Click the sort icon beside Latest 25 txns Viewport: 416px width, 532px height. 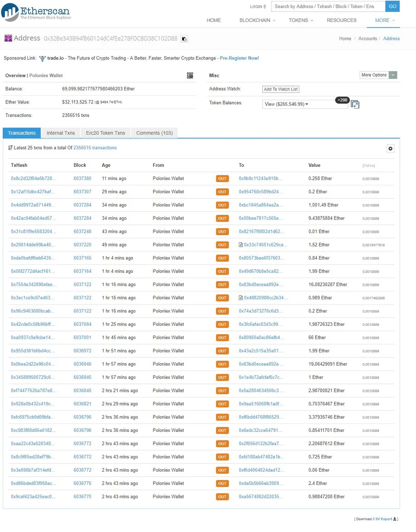(10, 148)
